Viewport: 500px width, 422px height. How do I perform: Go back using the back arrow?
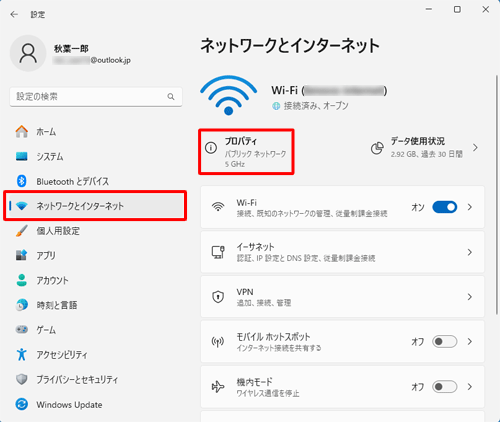(x=14, y=14)
